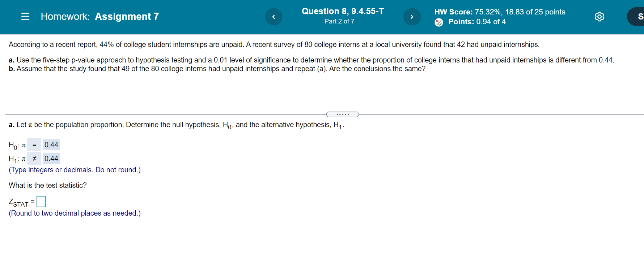The image size is (644, 268).
Task: Click the "Round to two decimal places" hint
Action: 74,213
